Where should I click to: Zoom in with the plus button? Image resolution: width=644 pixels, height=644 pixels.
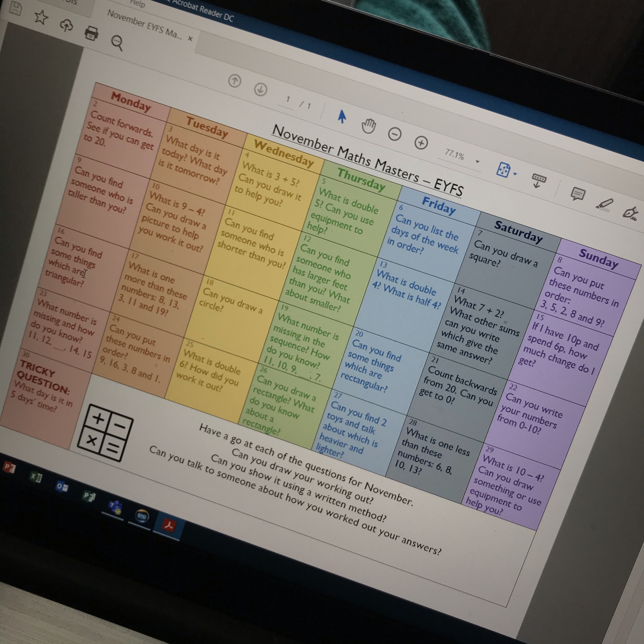pyautogui.click(x=421, y=143)
